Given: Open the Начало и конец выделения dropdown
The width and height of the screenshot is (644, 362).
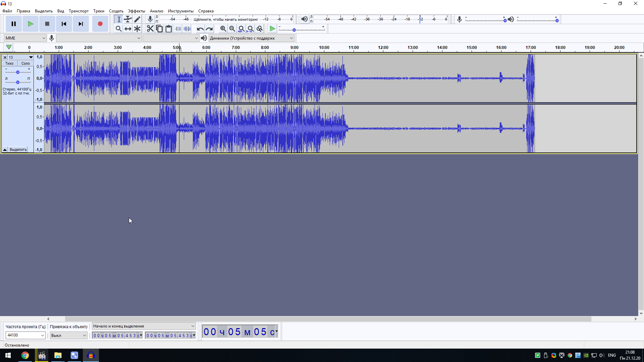Looking at the screenshot, I should [x=144, y=326].
